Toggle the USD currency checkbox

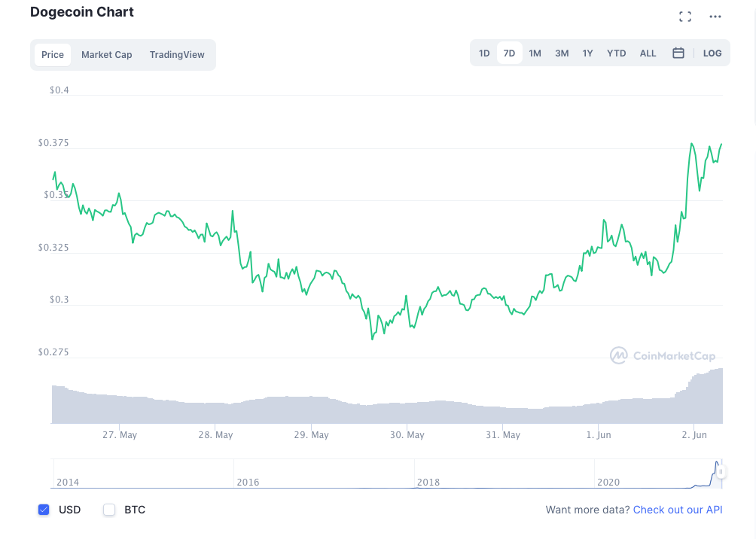44,510
